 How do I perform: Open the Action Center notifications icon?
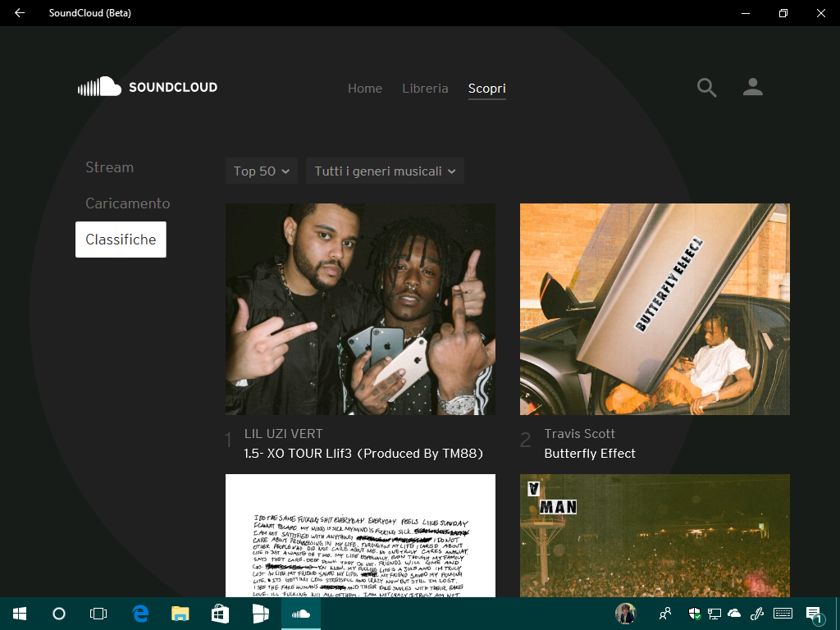point(815,614)
